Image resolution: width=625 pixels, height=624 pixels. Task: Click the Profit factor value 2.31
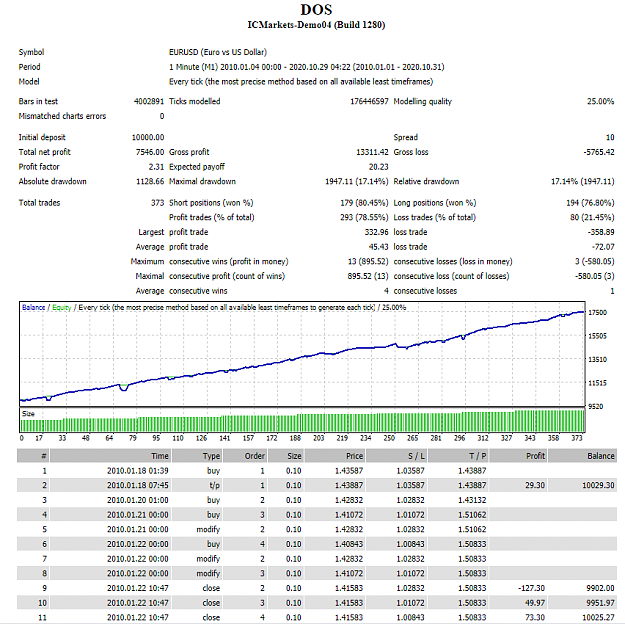click(x=156, y=167)
